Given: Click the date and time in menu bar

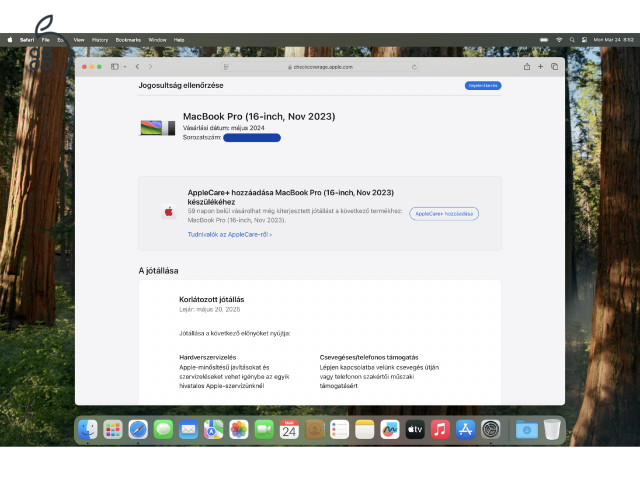Looking at the screenshot, I should click(x=613, y=40).
